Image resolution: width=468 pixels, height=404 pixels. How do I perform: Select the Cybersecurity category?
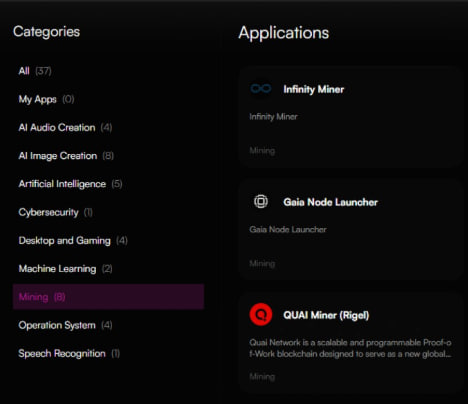tap(108, 212)
